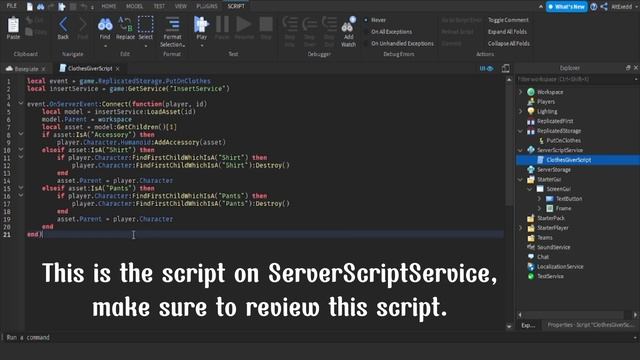
Task: Open the Find binoculars tool
Action: pos(105,25)
